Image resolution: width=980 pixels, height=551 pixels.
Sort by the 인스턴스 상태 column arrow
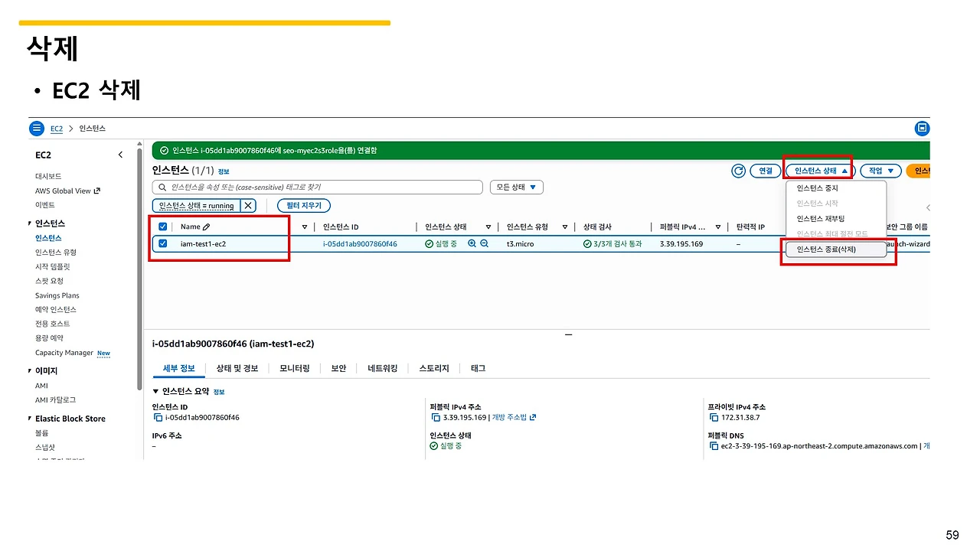(488, 227)
